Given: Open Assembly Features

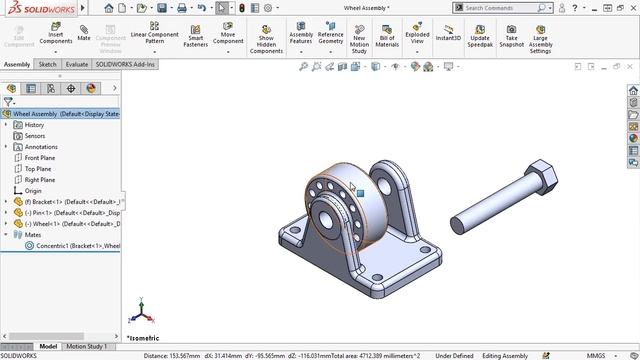Looking at the screenshot, I should click(301, 33).
